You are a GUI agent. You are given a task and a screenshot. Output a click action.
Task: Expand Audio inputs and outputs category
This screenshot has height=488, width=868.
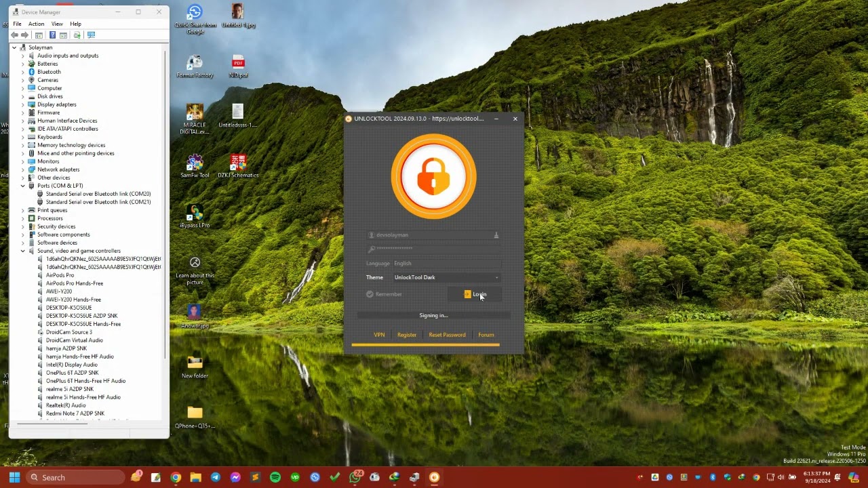click(x=22, y=56)
